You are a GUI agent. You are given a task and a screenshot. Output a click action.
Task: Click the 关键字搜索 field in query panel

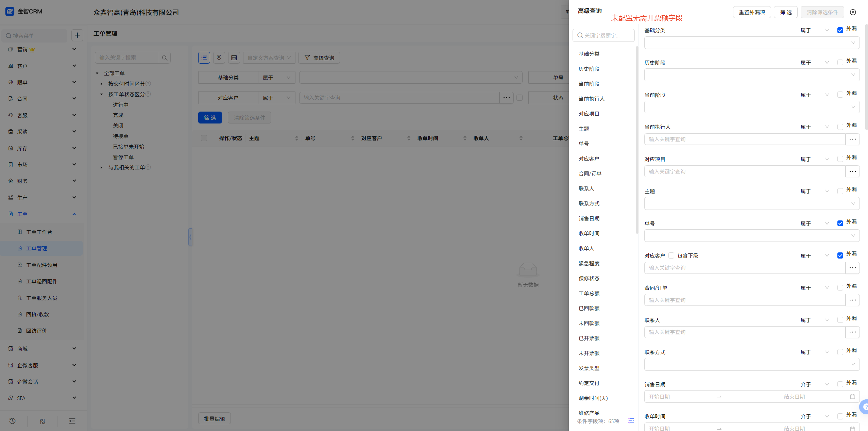point(603,35)
